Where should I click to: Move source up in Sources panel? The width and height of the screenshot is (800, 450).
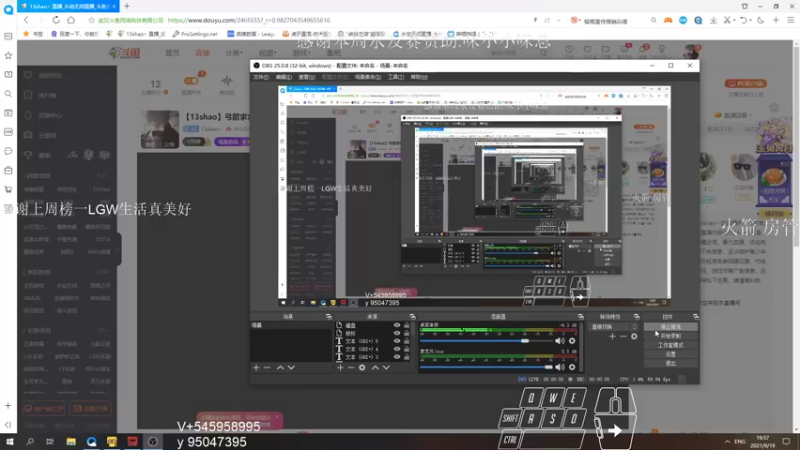click(x=376, y=367)
